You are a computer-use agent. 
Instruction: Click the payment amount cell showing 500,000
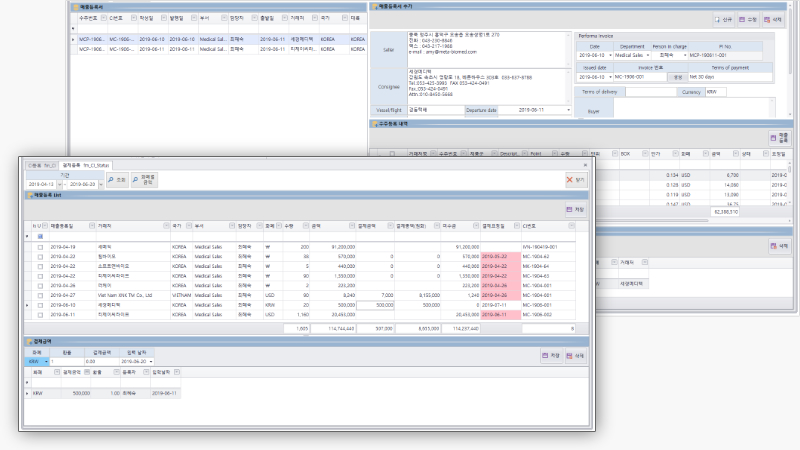[x=375, y=305]
